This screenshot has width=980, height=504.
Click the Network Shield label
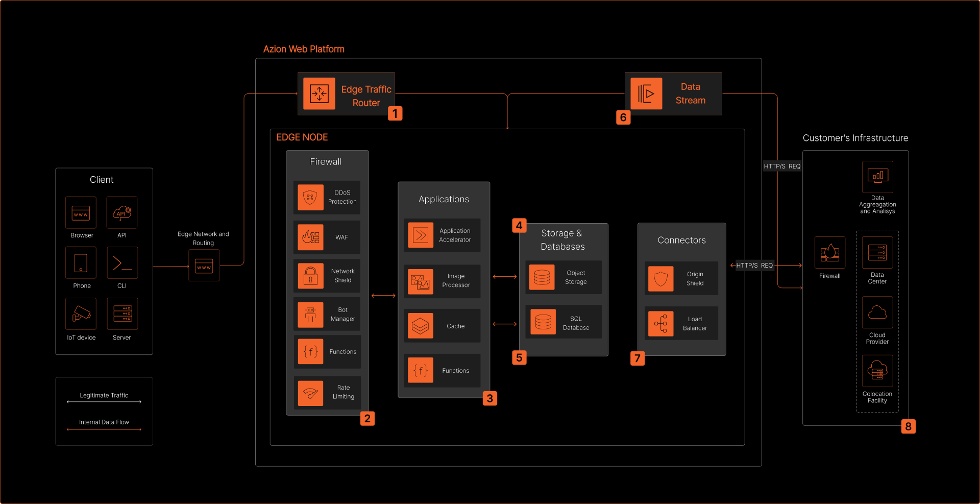tap(342, 276)
